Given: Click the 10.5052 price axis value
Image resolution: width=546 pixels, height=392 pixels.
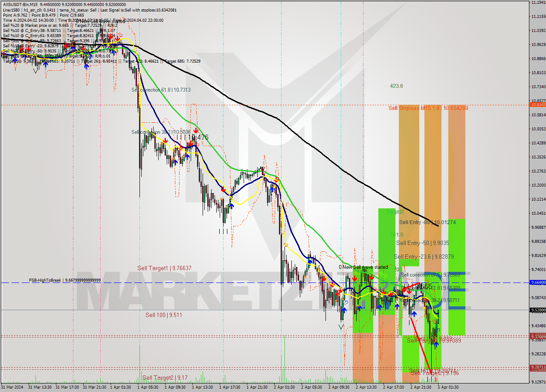Looking at the screenshot, I should click(x=538, y=129).
